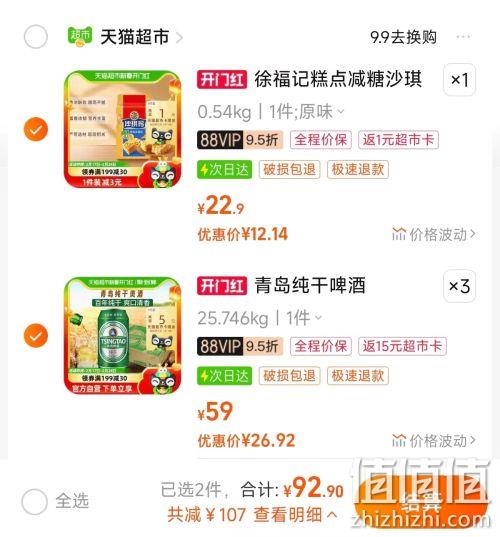Uncheck the 青岛纯干啤酒 item
The height and width of the screenshot is (537, 500).
point(36,335)
